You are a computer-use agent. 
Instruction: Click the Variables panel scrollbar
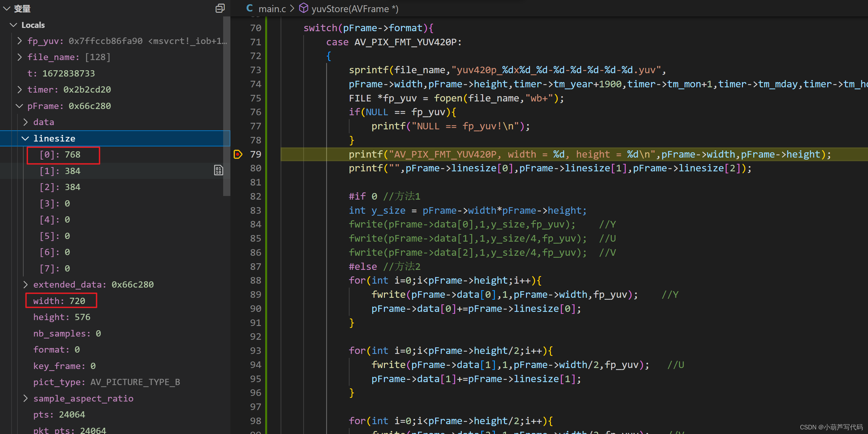[226, 101]
